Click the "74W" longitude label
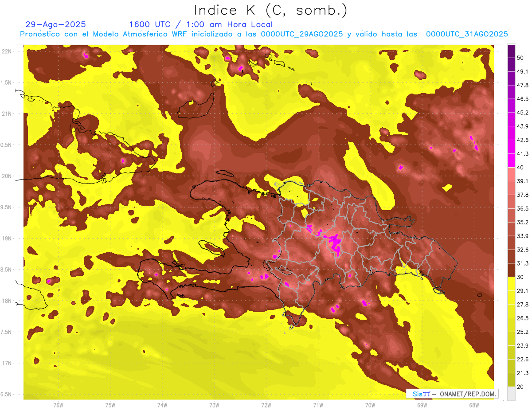This screenshot has height=411, width=532. pyautogui.click(x=162, y=405)
